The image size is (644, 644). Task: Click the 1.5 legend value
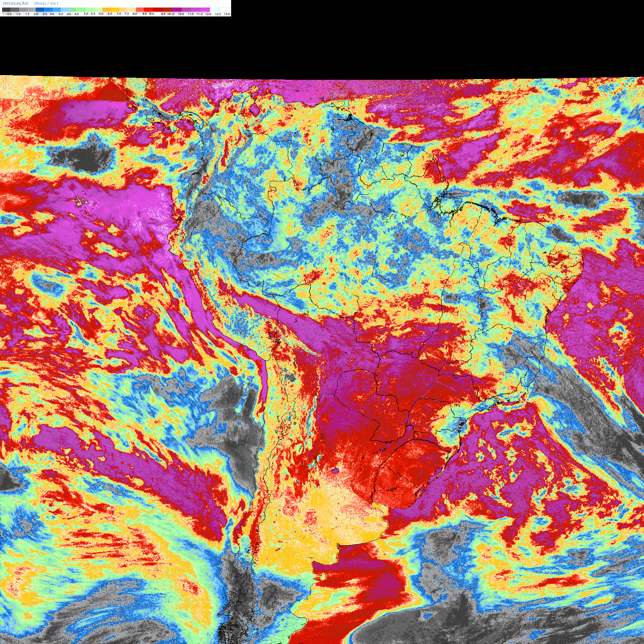[27, 14]
